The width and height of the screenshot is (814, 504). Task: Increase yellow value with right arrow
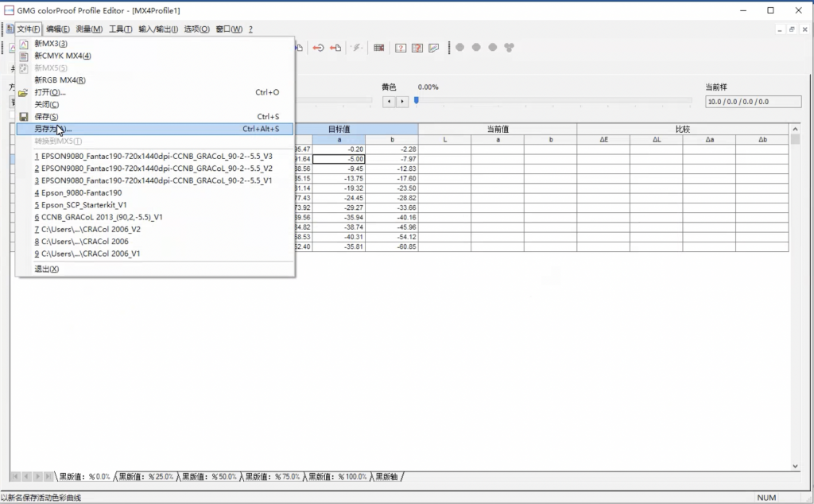tap(401, 102)
